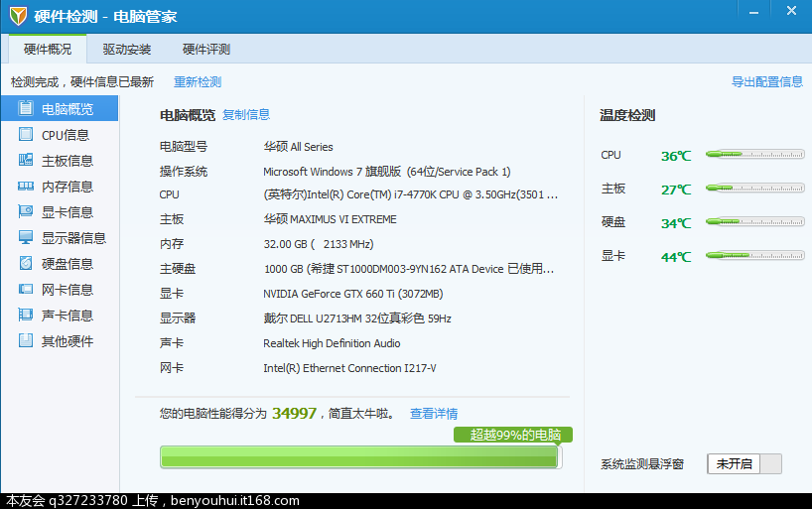Click the 超越99%的电脑 badge
Screen dimensions: 812x509
point(513,435)
